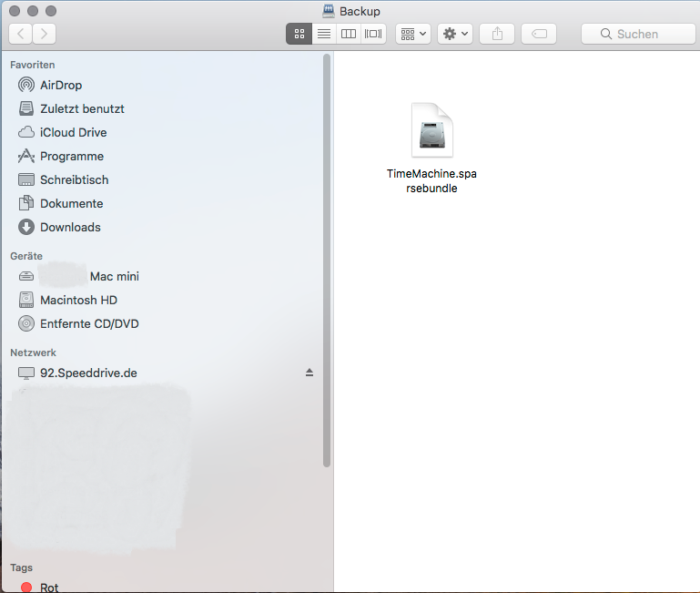Eject the 92.Speeddrive.de network volume
This screenshot has width=700, height=593.
pos(309,373)
